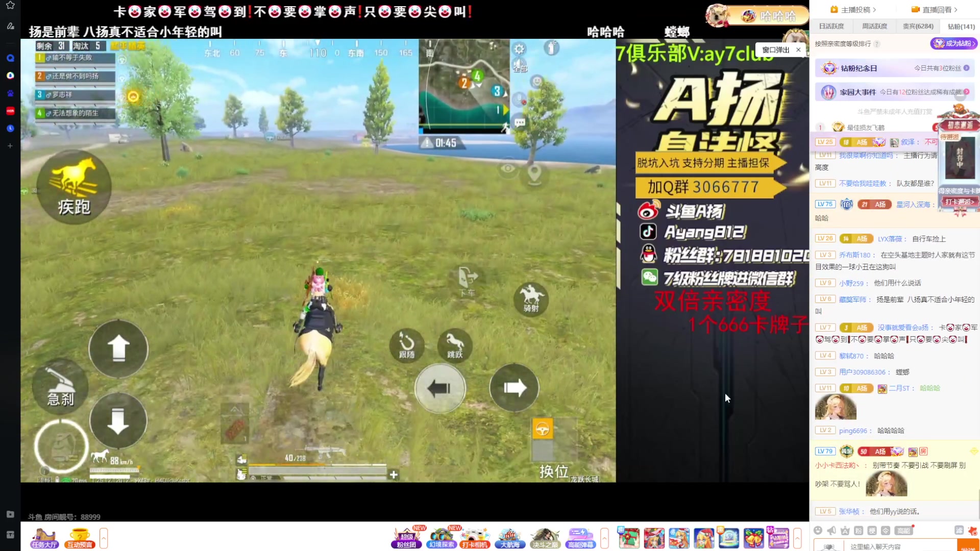Image resolution: width=980 pixels, height=551 pixels.
Task: Click the 钻 tagged purple gift icon
Action: (x=778, y=538)
